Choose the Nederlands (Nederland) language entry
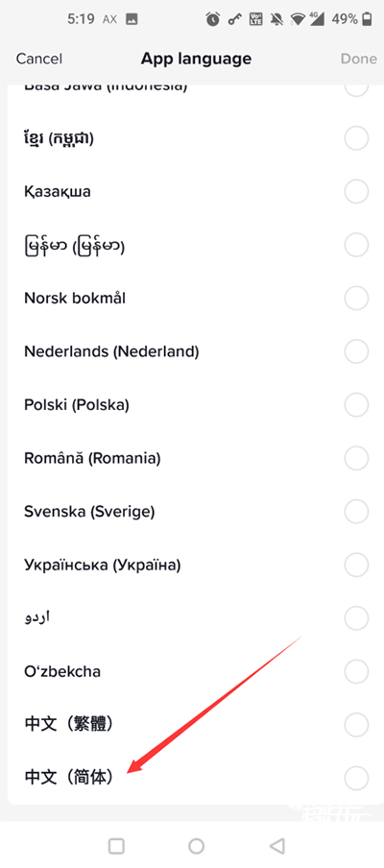This screenshot has height=868, width=384. point(196,351)
